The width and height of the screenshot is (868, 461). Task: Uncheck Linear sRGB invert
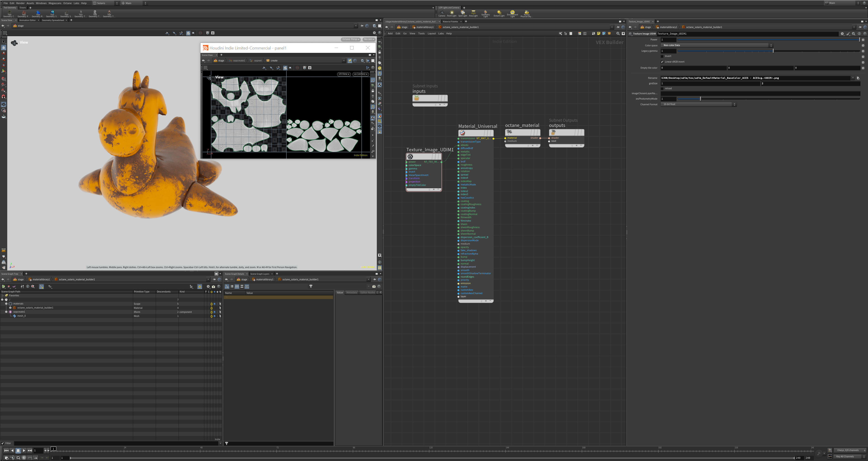[662, 62]
